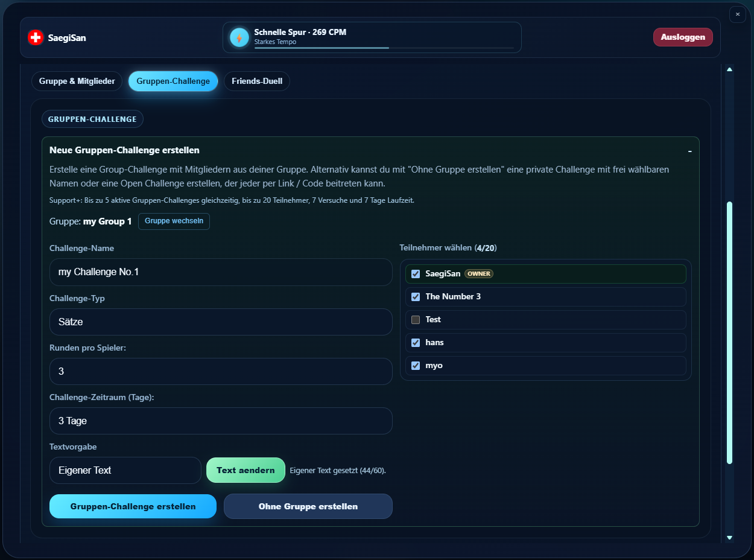This screenshot has height=560, width=754.
Task: Click the Ohne Gruppe erstellen button
Action: coord(308,507)
